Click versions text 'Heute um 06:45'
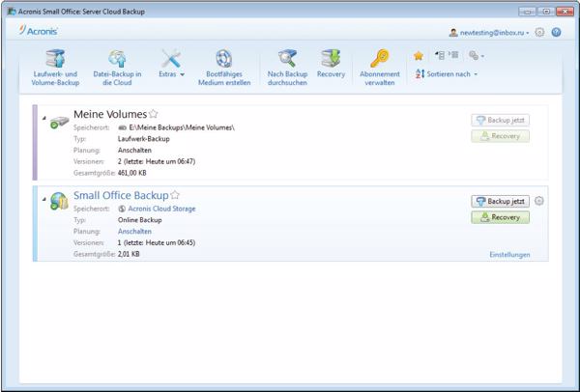 (170, 242)
